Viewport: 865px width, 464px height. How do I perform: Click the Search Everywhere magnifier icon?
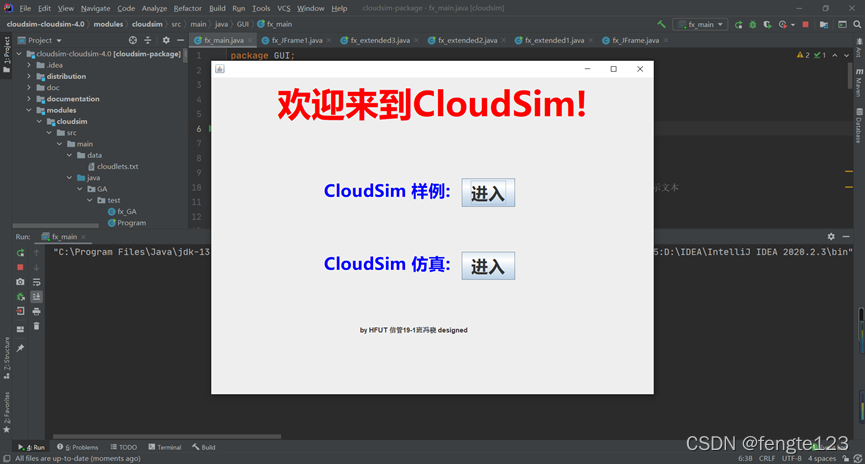click(857, 24)
